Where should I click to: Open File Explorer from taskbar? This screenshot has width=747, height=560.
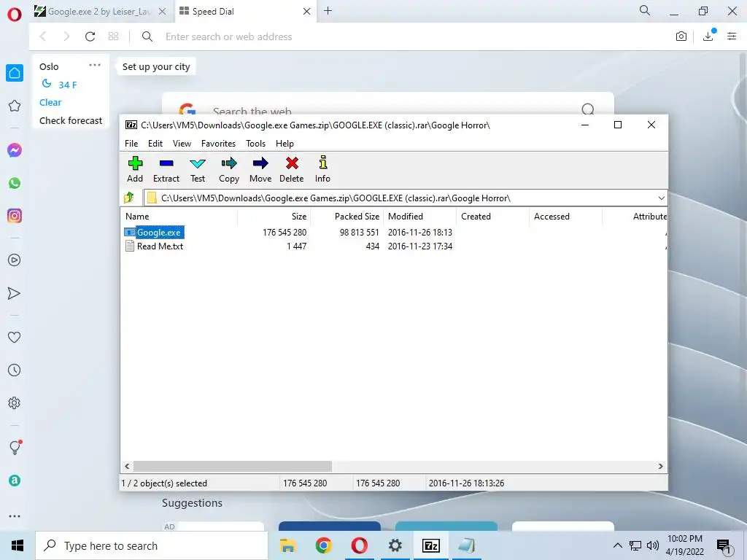click(287, 545)
